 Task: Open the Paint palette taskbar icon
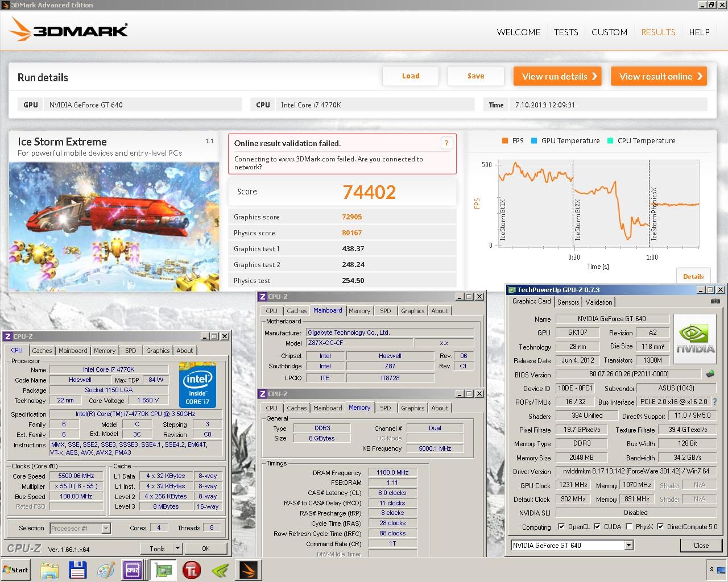(106, 569)
